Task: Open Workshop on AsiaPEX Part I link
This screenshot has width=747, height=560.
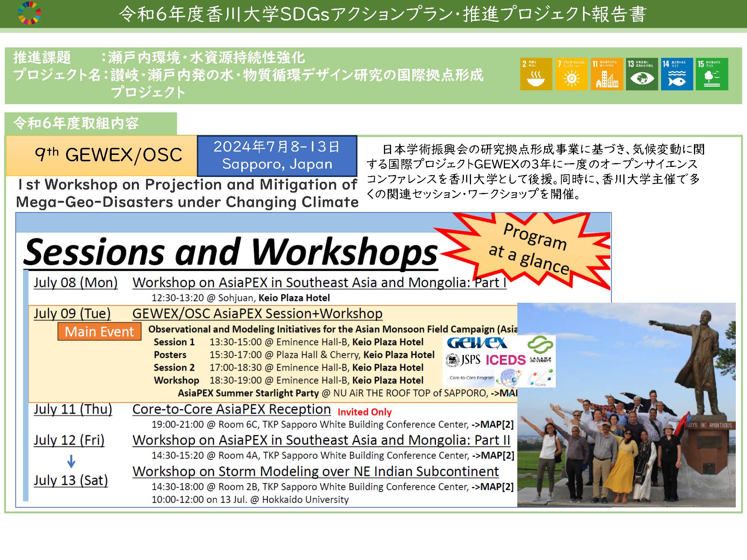Action: click(319, 283)
